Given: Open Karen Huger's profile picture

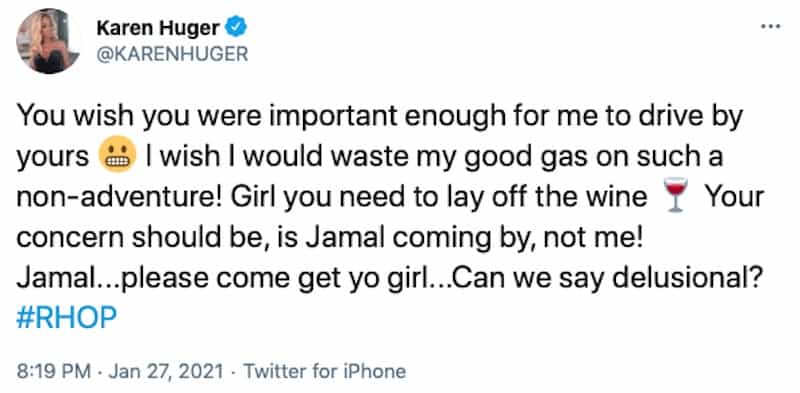Looking at the screenshot, I should pos(48,41).
